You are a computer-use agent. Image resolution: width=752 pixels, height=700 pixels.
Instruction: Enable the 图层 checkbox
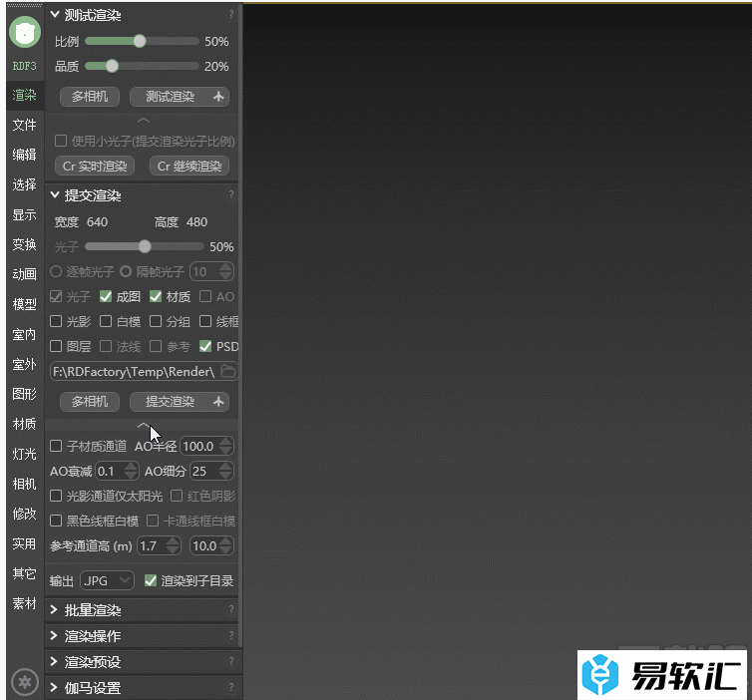56,346
